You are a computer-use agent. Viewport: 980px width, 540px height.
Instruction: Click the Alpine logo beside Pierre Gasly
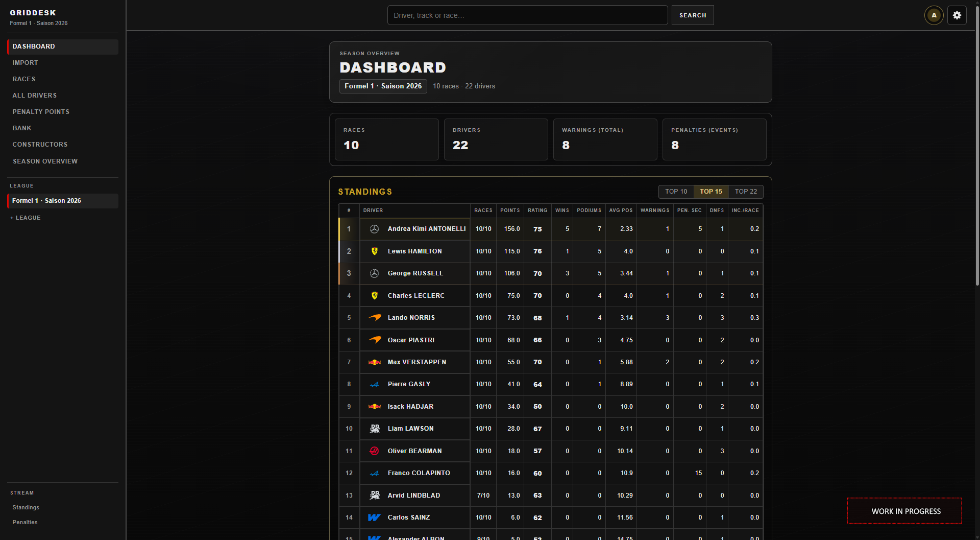pos(375,384)
